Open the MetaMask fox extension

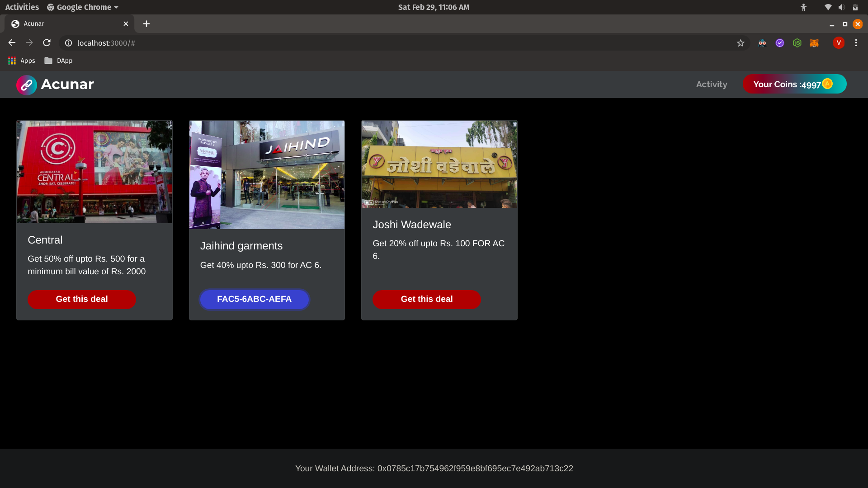[x=814, y=43]
